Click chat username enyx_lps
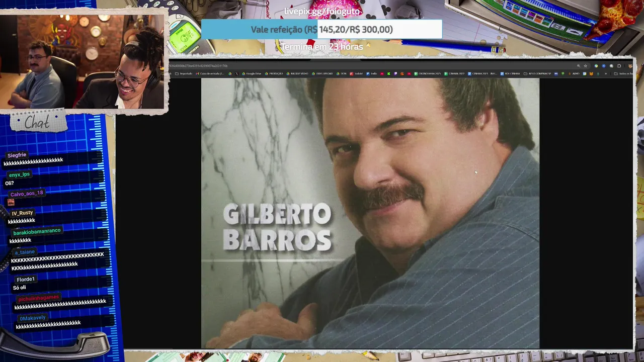 (20, 174)
